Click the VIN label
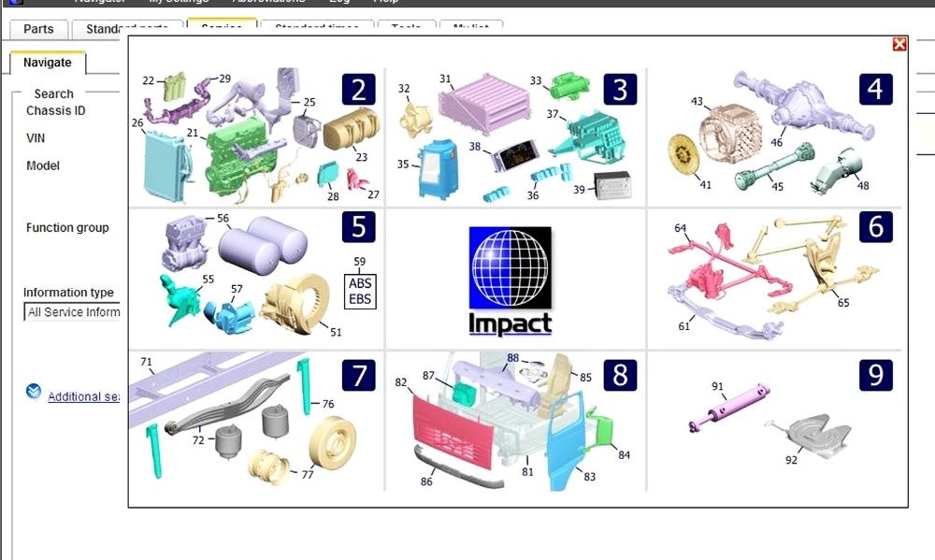The height and width of the screenshot is (560, 935). 36,137
